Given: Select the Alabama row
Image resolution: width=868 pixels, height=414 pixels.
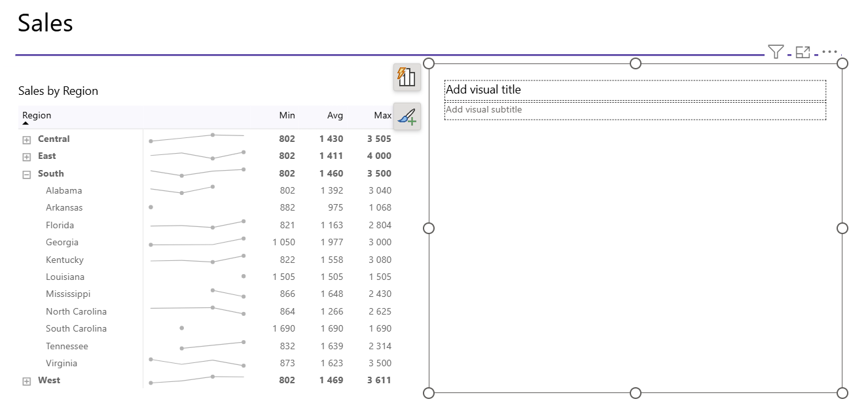Looking at the screenshot, I should (x=206, y=190).
